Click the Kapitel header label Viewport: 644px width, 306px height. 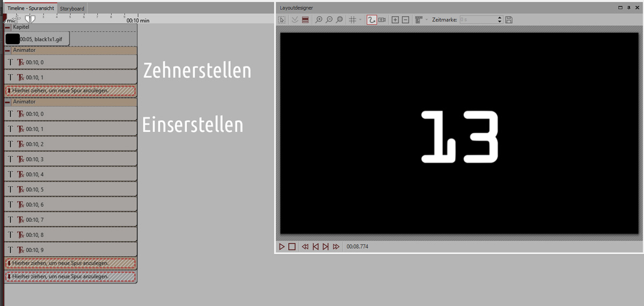tap(21, 27)
